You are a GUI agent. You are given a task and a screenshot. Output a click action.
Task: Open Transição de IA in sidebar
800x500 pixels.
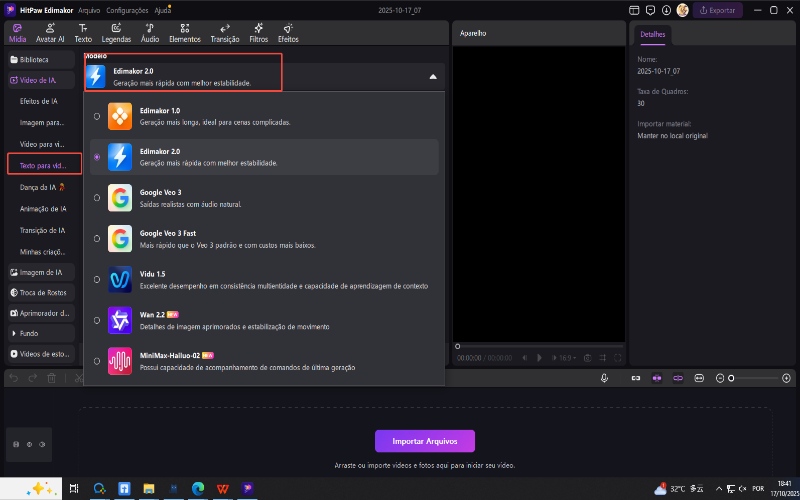42,230
